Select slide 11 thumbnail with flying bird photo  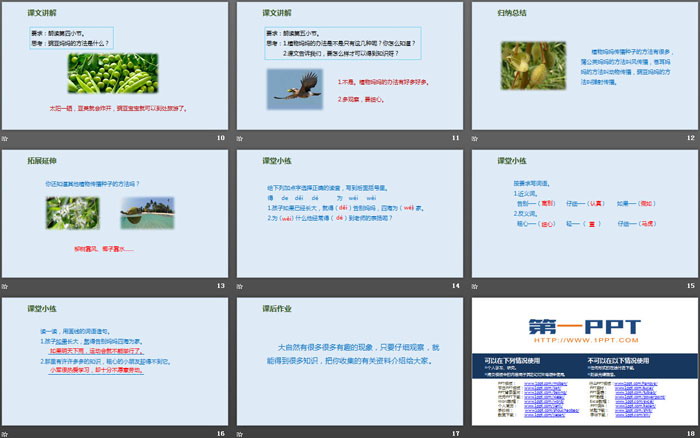350,66
